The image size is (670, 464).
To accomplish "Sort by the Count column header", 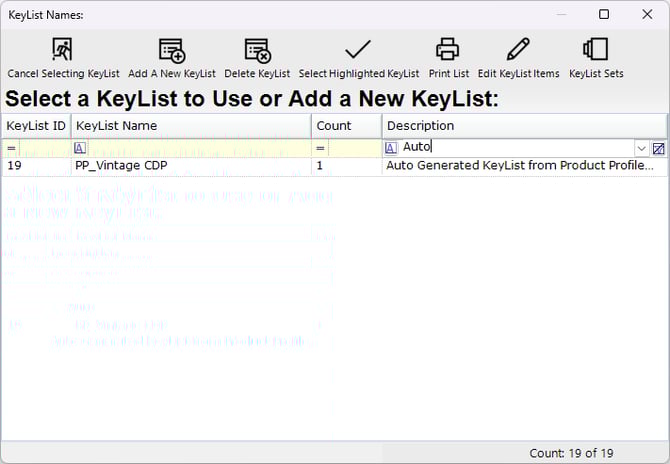I will [346, 126].
